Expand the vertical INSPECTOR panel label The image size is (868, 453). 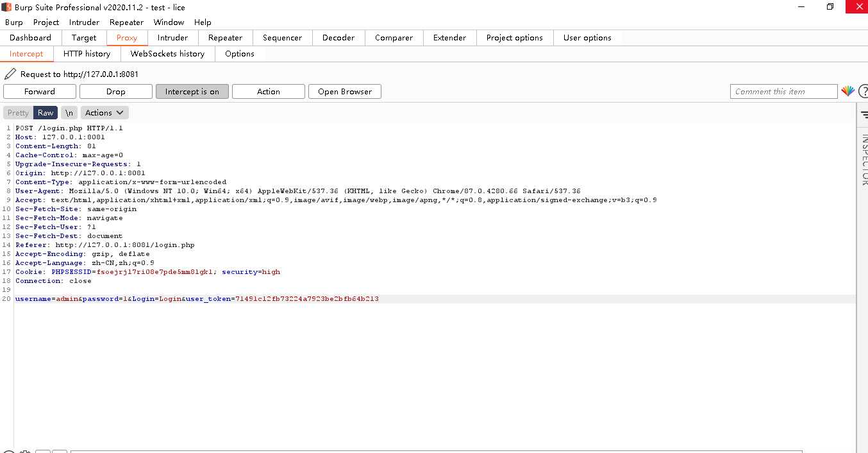864,159
